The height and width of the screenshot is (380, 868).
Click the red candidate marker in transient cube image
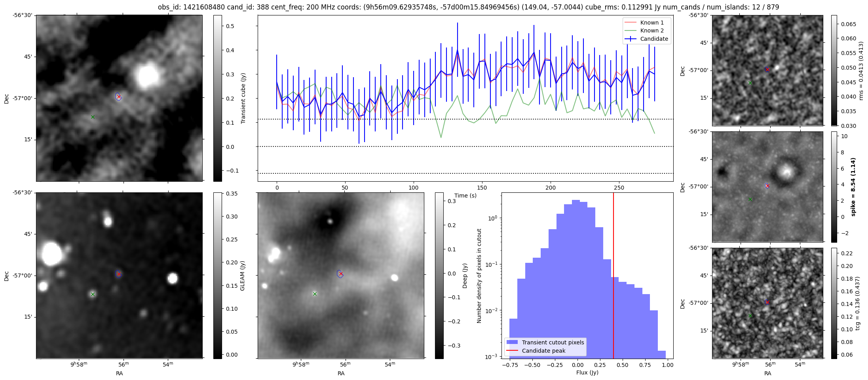[119, 97]
